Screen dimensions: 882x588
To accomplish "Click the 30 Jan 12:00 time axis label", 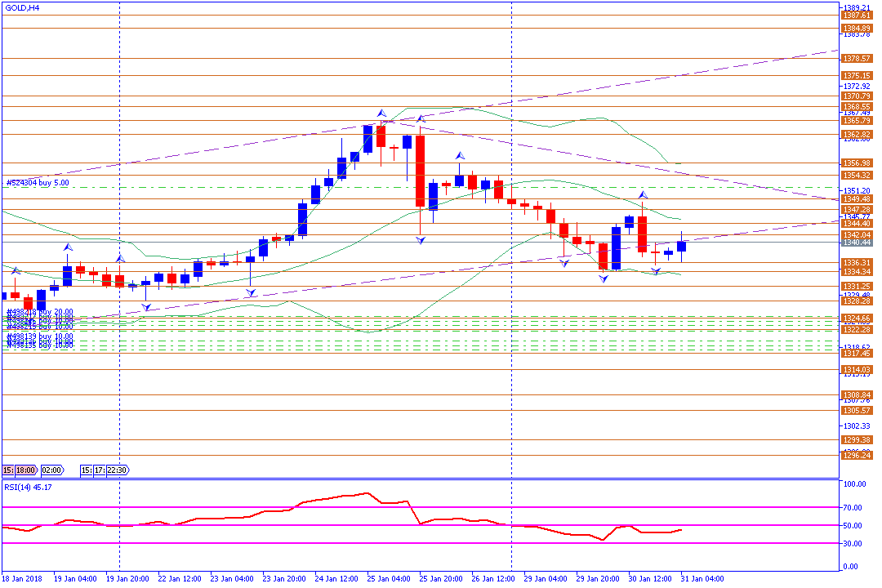I will tap(650, 579).
